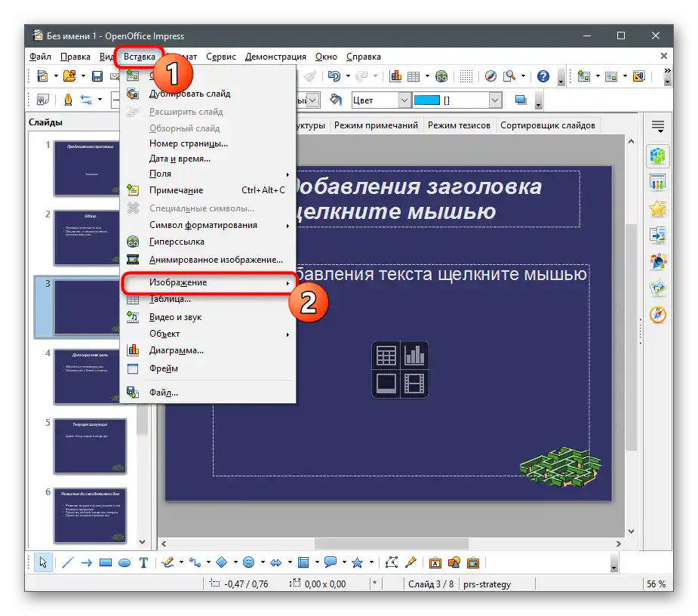Image resolution: width=698 pixels, height=616 pixels.
Task: Select the Block Arrows tool
Action: coord(276,562)
